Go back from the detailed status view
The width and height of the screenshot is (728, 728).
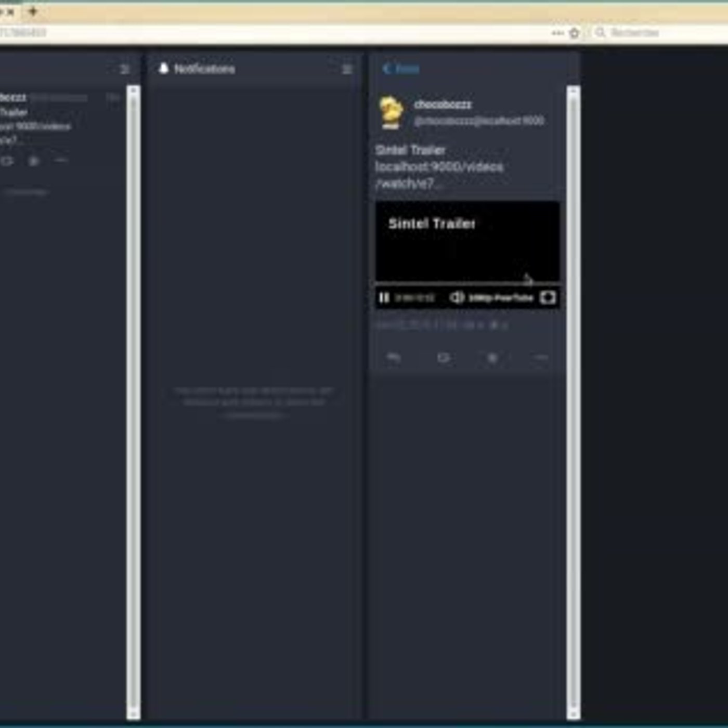tap(400, 69)
